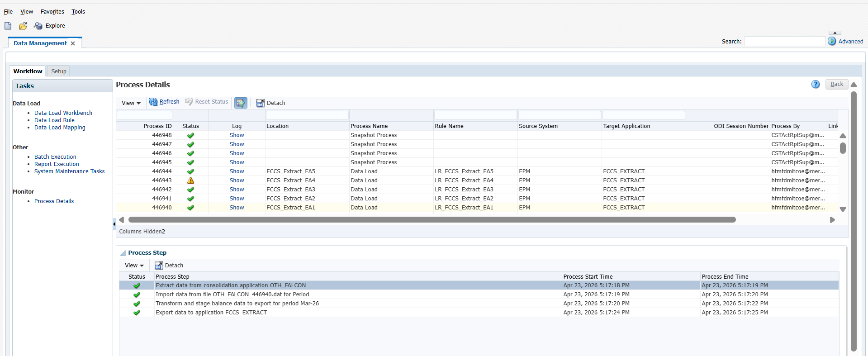Close the Data Management tab
The image size is (868, 356).
tap(73, 43)
